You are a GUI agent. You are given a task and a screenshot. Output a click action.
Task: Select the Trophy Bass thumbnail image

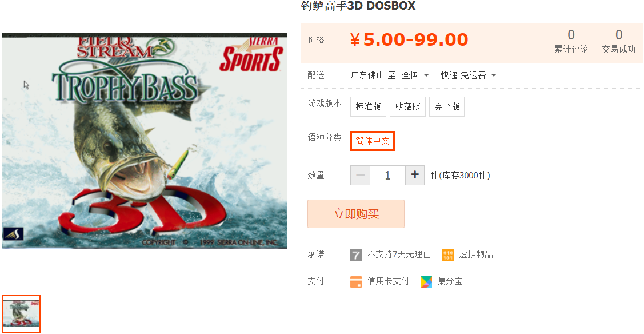point(21,314)
